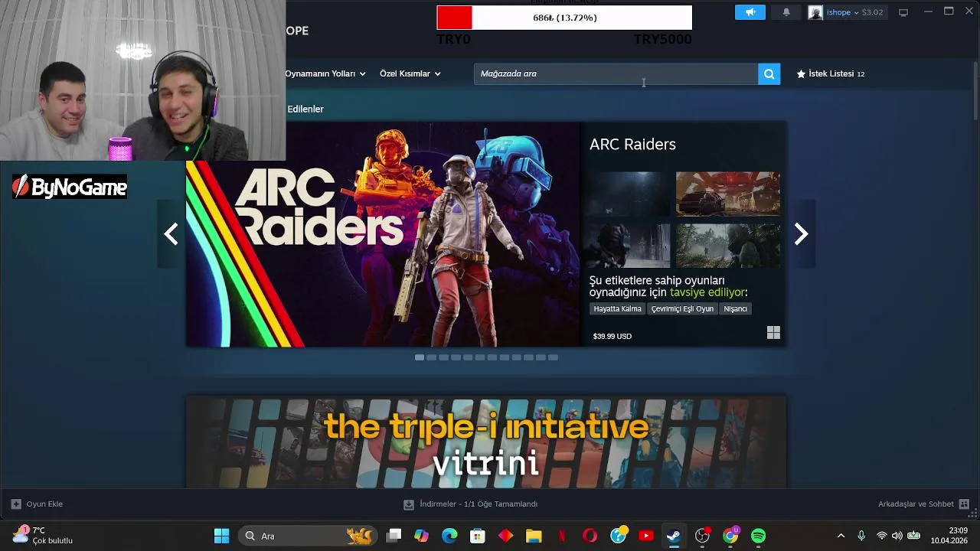Open the volume speaker tray icon
This screenshot has width=980, height=551.
(x=897, y=536)
